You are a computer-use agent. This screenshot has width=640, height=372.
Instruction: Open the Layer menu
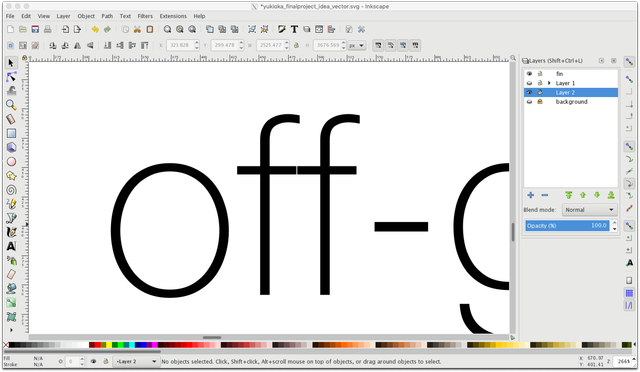point(63,16)
